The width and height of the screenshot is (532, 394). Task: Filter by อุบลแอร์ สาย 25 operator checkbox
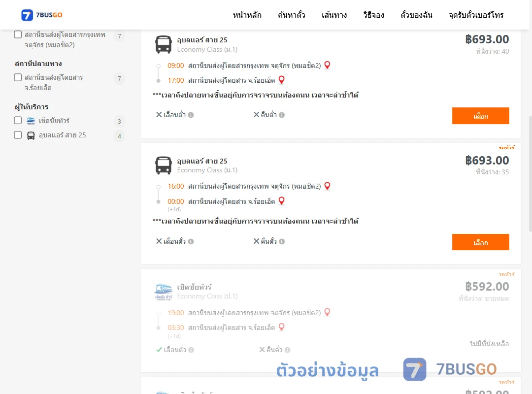(x=18, y=135)
